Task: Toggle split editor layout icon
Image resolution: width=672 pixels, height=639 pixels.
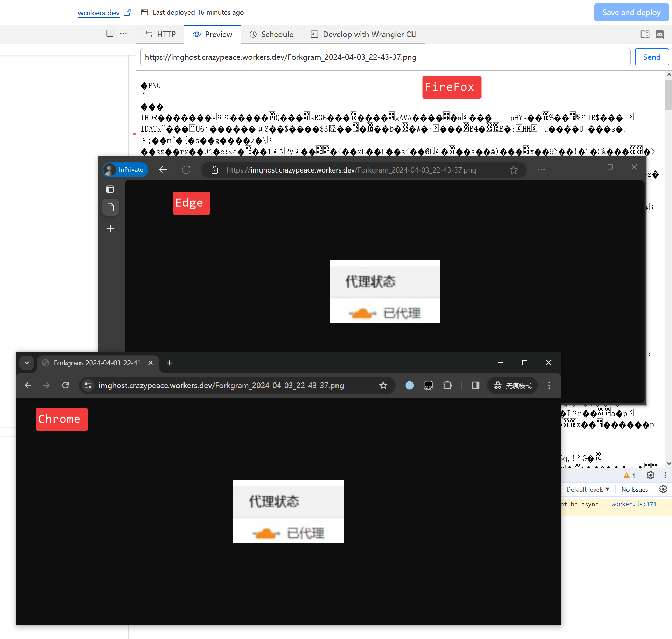Action: (110, 34)
